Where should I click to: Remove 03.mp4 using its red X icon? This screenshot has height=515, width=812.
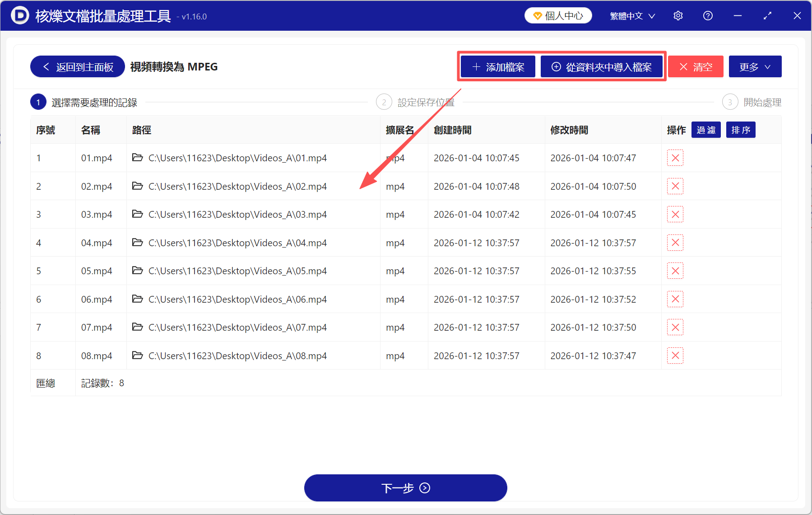675,214
